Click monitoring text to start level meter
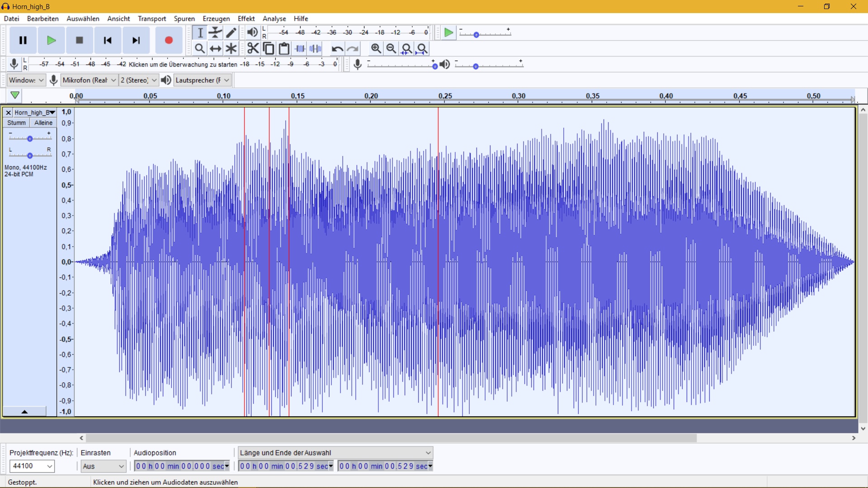Screen dimensions: 868x488 (183, 64)
